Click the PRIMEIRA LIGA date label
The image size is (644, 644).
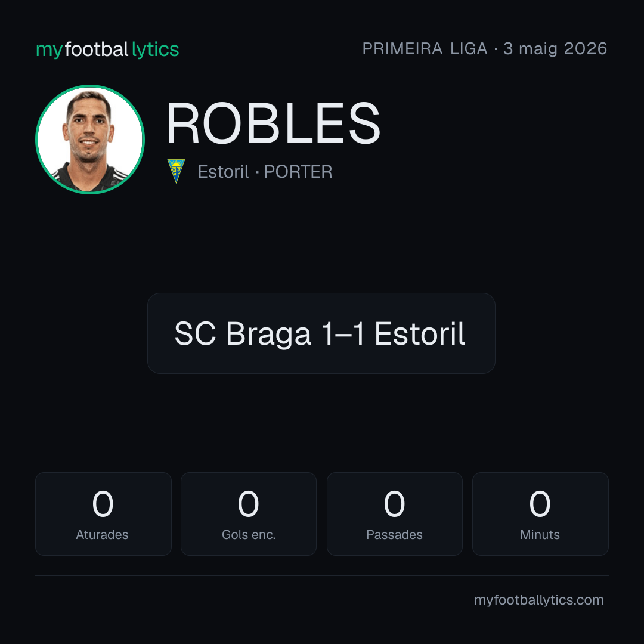point(485,48)
